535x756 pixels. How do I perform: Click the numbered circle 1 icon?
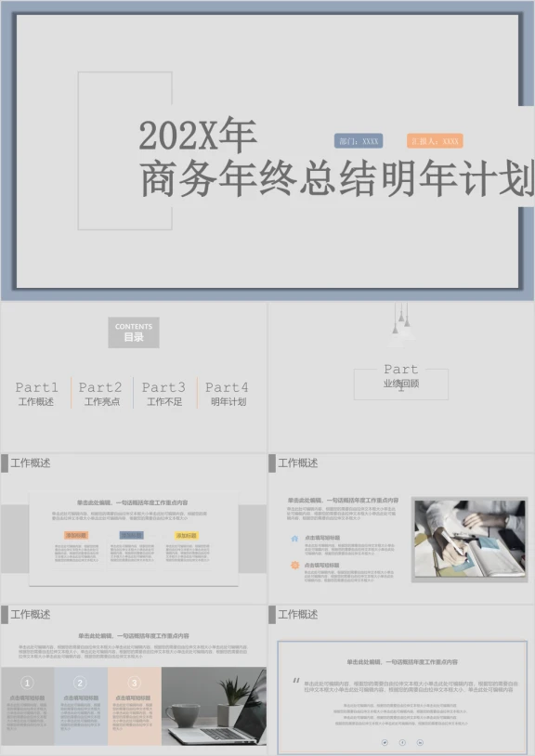click(x=27, y=683)
